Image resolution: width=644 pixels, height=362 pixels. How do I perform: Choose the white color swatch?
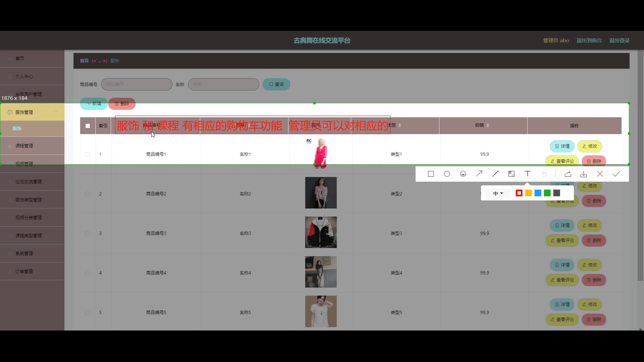[x=566, y=193]
